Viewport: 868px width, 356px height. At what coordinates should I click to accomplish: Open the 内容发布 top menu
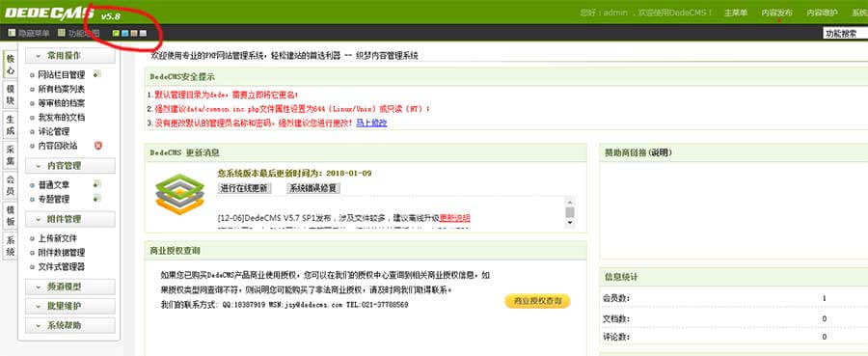pyautogui.click(x=777, y=13)
